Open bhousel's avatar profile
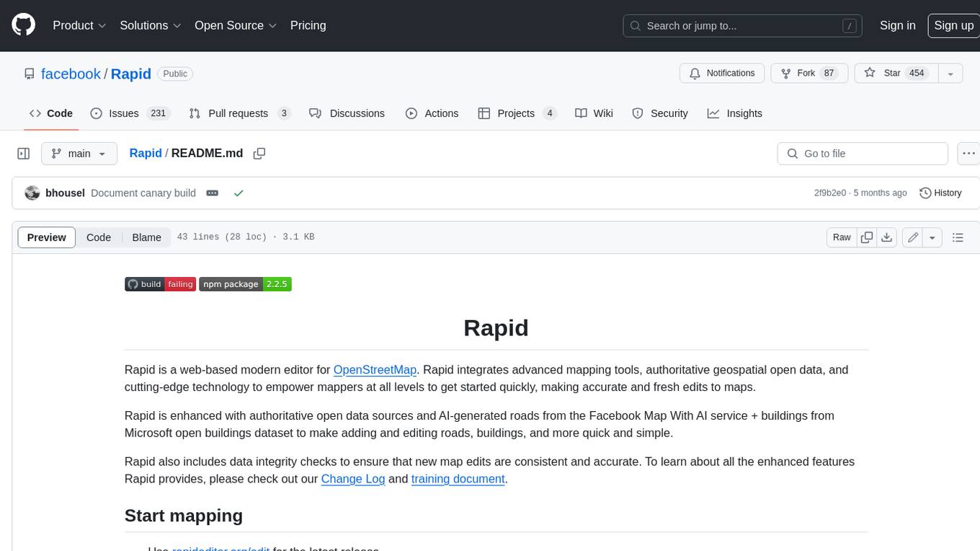 click(x=32, y=193)
